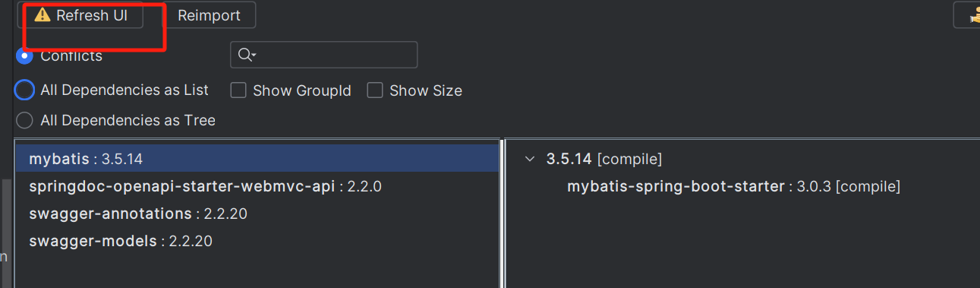Click empty area below swagger-models
The image size is (980, 288).
click(257, 271)
